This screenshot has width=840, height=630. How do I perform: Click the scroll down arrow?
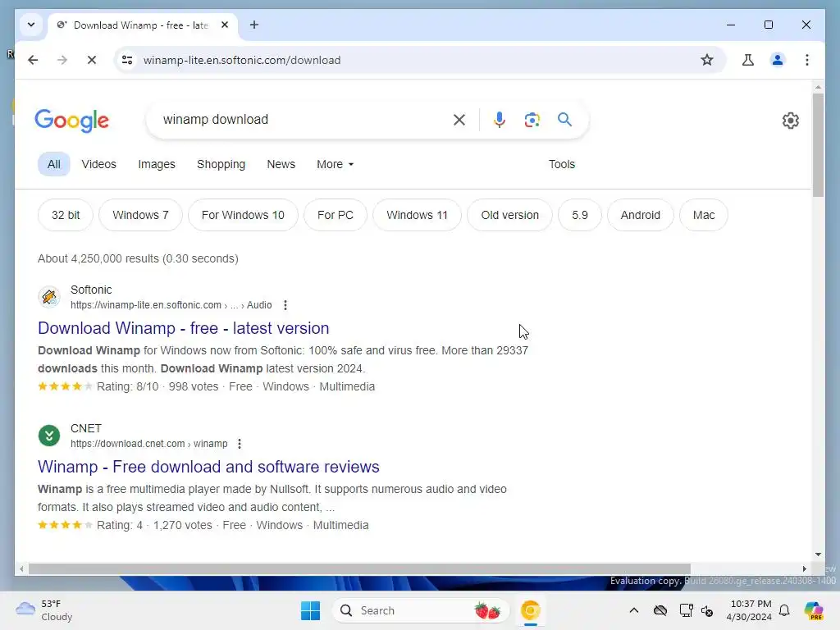(818, 555)
